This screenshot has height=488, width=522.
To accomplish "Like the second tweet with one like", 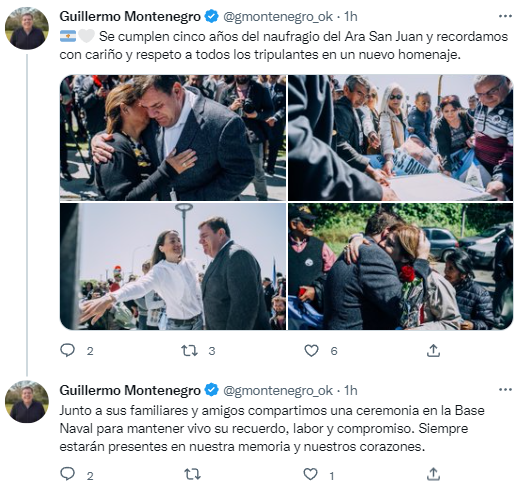I will coord(310,474).
